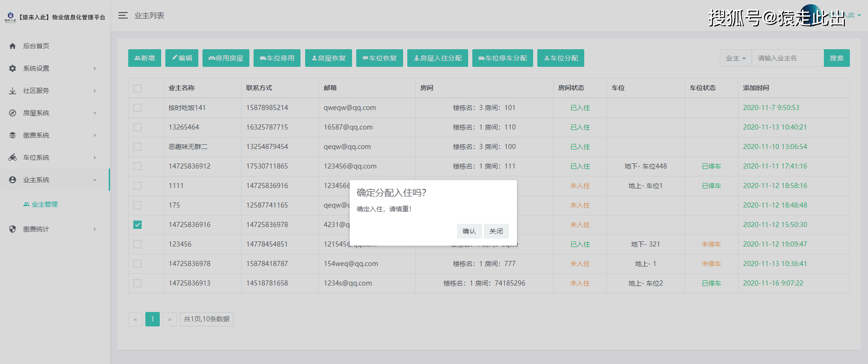
Task: Click the timestamp 2020-11-16 9:07:22
Action: click(x=773, y=283)
